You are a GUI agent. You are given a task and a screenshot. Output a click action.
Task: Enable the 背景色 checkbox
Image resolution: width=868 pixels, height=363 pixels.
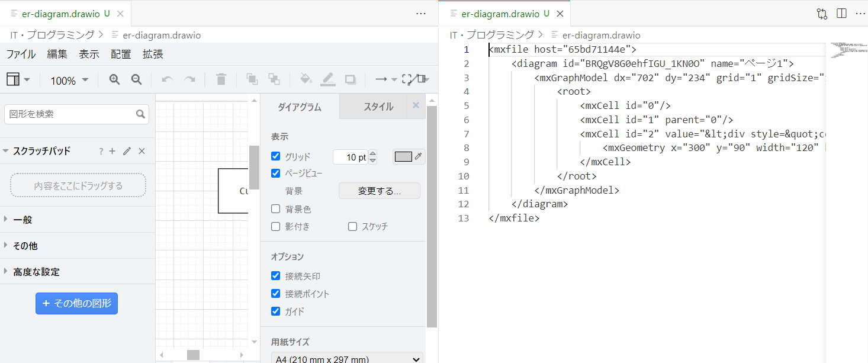(275, 208)
